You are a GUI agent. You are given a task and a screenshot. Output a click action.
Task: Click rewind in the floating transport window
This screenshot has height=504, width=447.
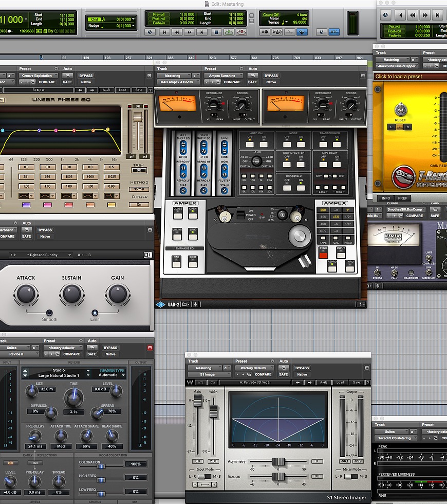(x=413, y=15)
